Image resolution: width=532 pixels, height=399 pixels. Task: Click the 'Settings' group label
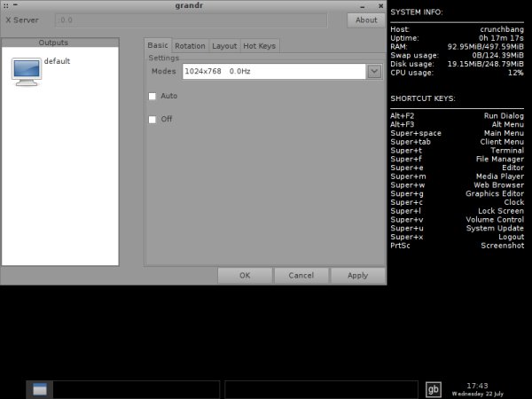pos(163,58)
